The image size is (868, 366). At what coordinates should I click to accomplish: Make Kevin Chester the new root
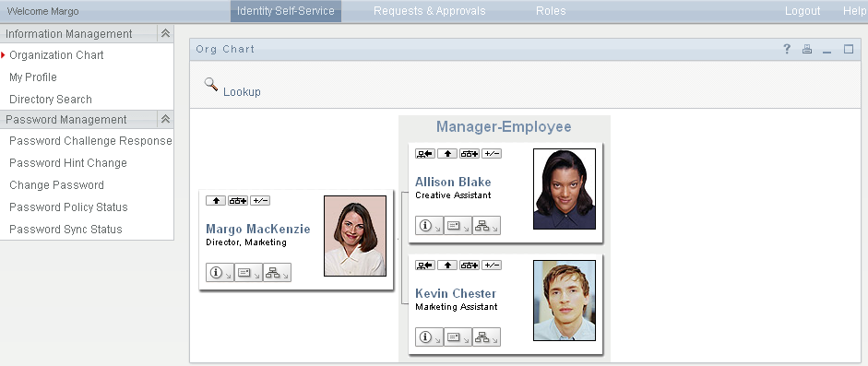[425, 266]
